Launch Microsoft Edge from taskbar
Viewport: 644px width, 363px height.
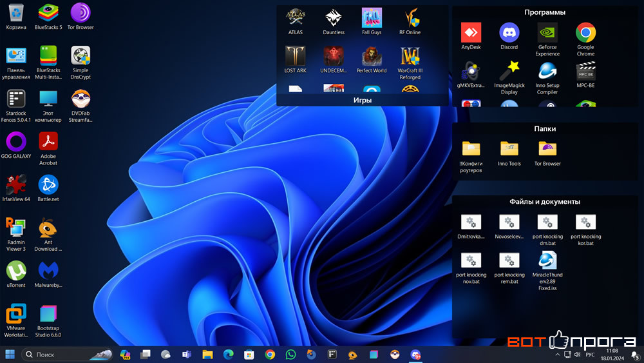pyautogui.click(x=229, y=355)
